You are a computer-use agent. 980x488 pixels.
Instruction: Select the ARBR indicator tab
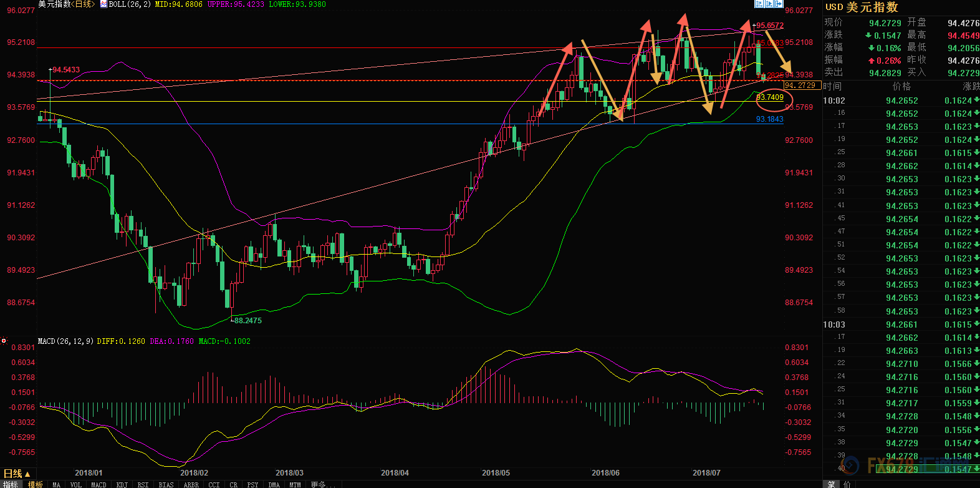pos(191,484)
